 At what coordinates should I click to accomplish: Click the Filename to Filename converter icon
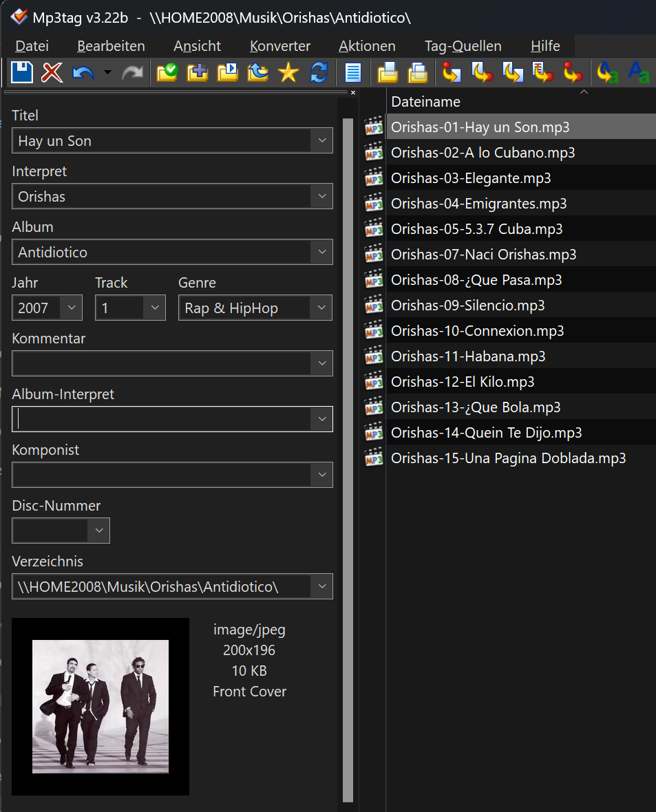pyautogui.click(x=512, y=72)
